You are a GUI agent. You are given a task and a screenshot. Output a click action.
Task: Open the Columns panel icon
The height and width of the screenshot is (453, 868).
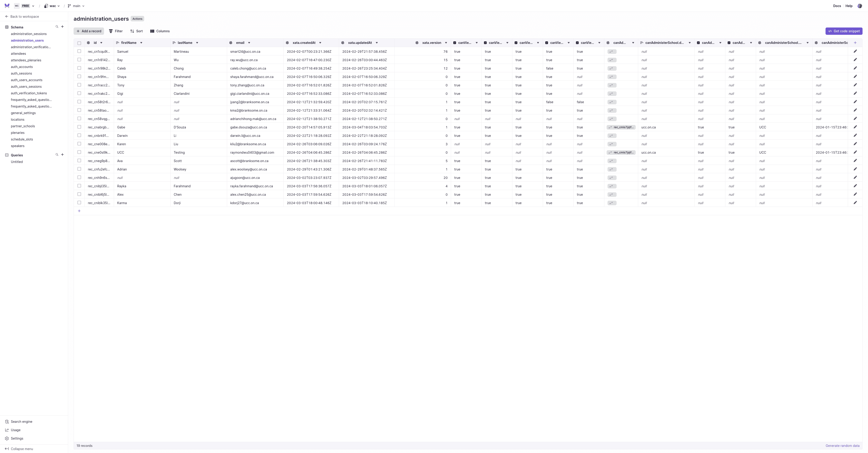click(152, 31)
